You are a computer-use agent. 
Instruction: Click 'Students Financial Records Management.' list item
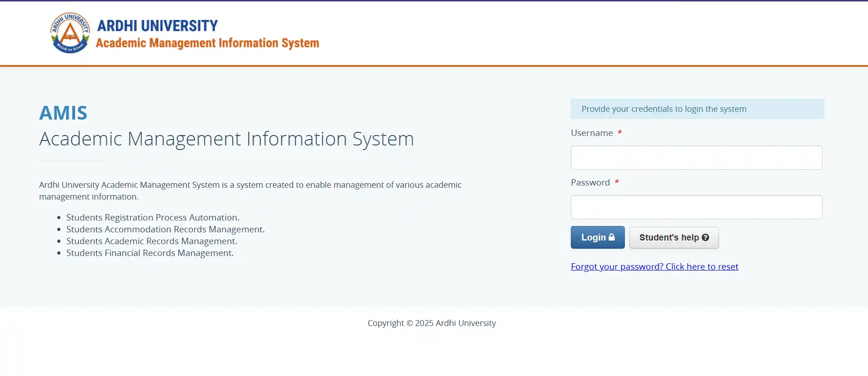pos(150,253)
